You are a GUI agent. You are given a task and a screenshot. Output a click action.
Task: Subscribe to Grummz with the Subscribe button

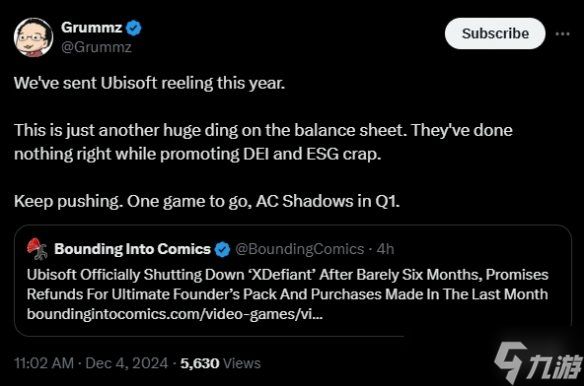(x=495, y=34)
